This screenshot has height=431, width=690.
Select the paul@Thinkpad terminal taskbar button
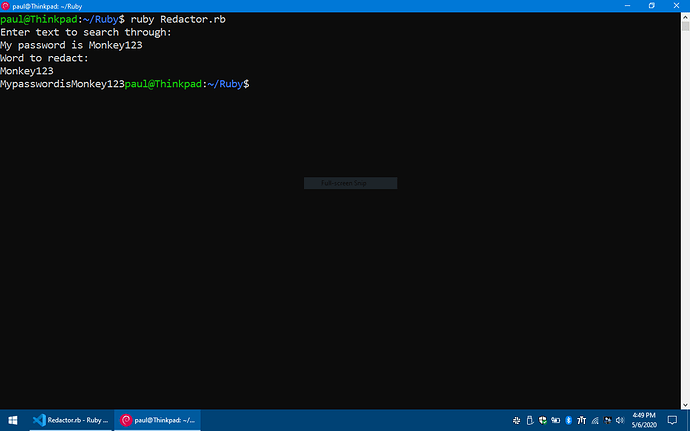click(158, 420)
